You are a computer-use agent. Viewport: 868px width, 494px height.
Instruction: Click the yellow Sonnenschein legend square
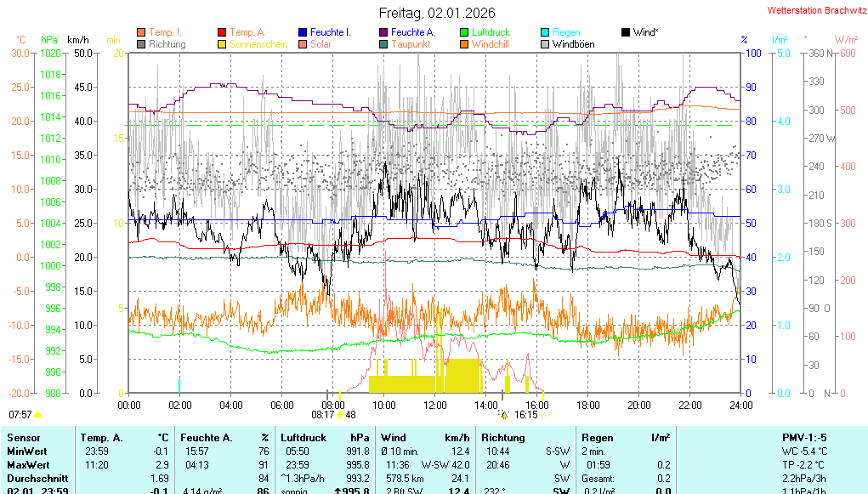pos(223,44)
